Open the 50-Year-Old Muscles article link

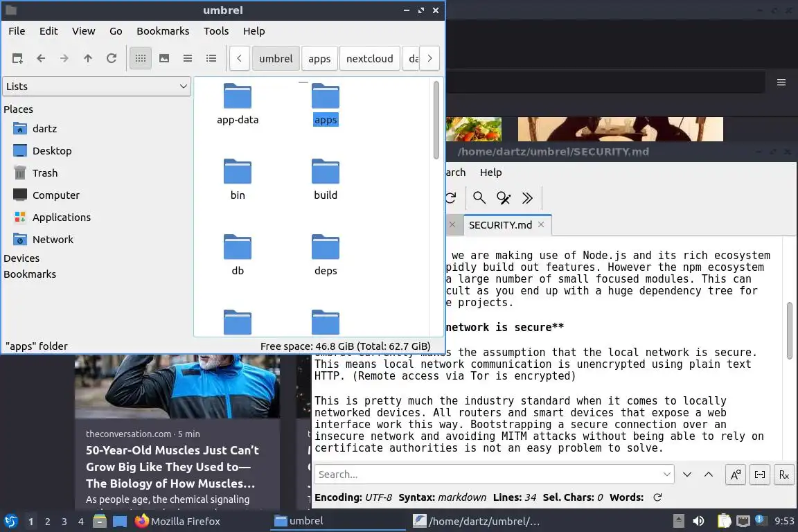[x=172, y=467]
